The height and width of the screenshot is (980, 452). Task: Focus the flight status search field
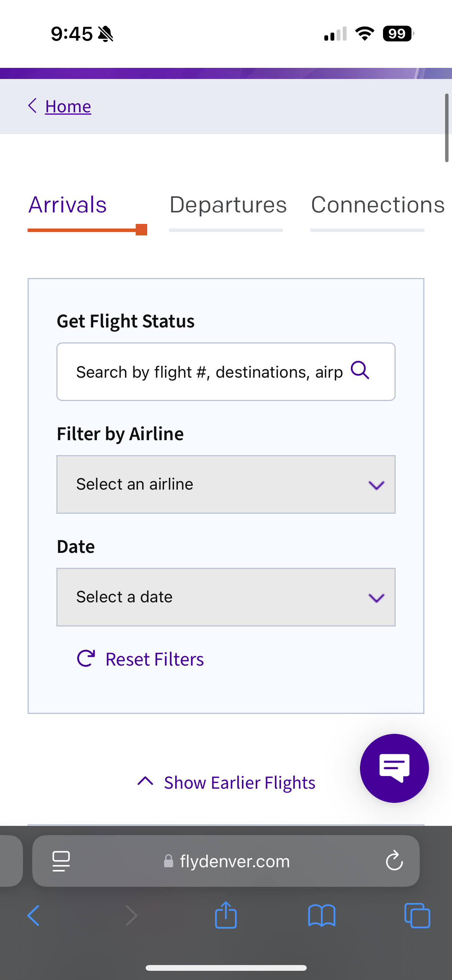point(209,372)
